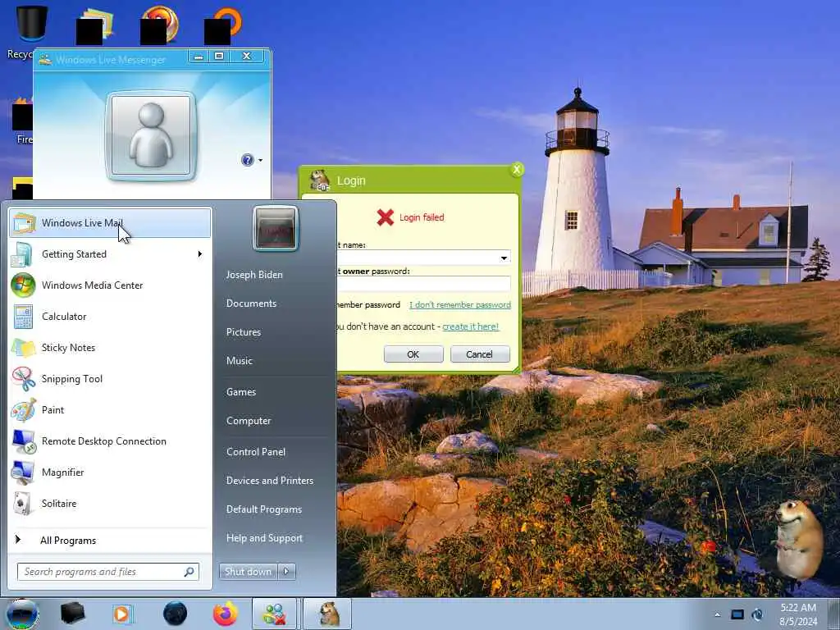Click the Sticky Notes icon
The width and height of the screenshot is (840, 630).
click(23, 348)
